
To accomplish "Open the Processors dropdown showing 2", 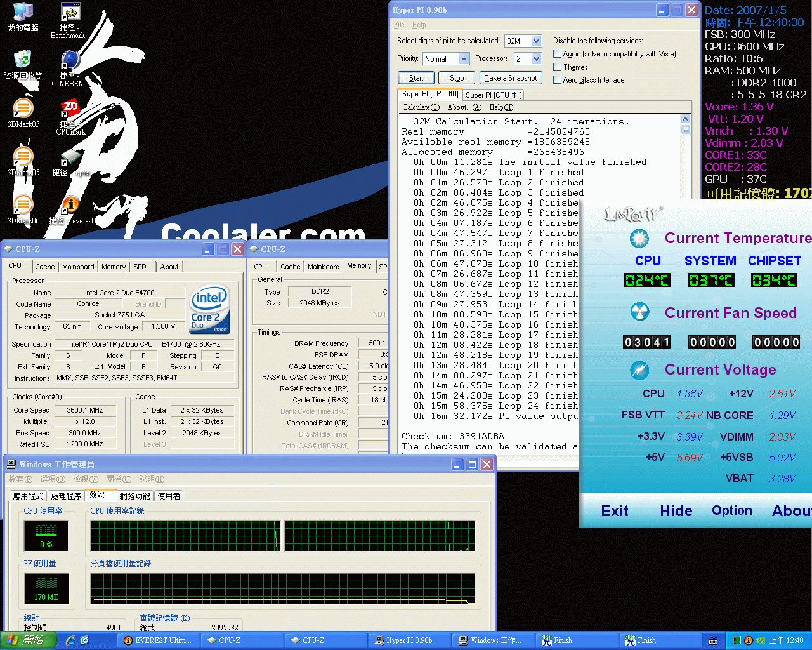I will click(528, 58).
